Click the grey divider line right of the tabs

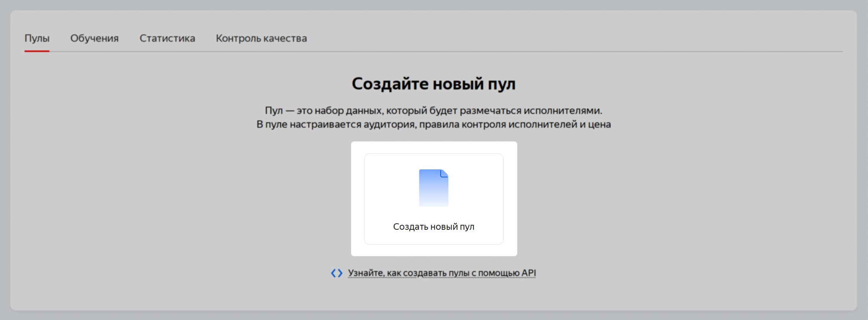click(x=574, y=52)
